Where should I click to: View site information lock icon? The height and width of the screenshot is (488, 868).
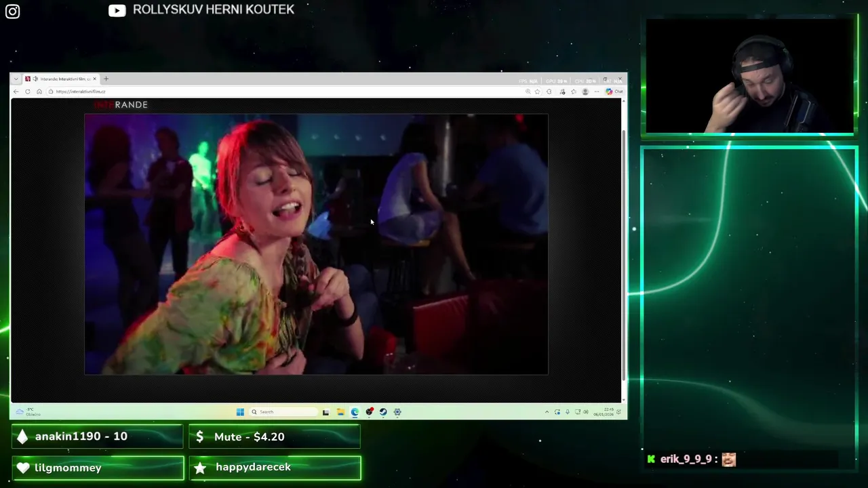tap(51, 91)
